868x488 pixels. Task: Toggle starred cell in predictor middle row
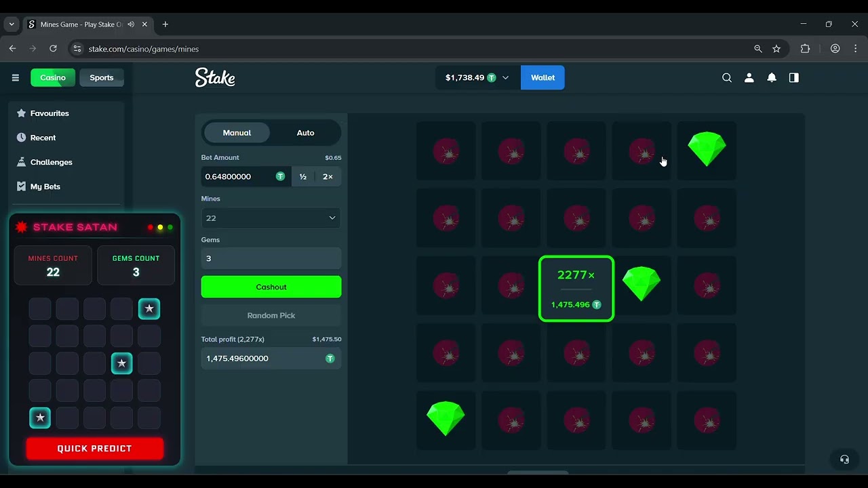122,363
